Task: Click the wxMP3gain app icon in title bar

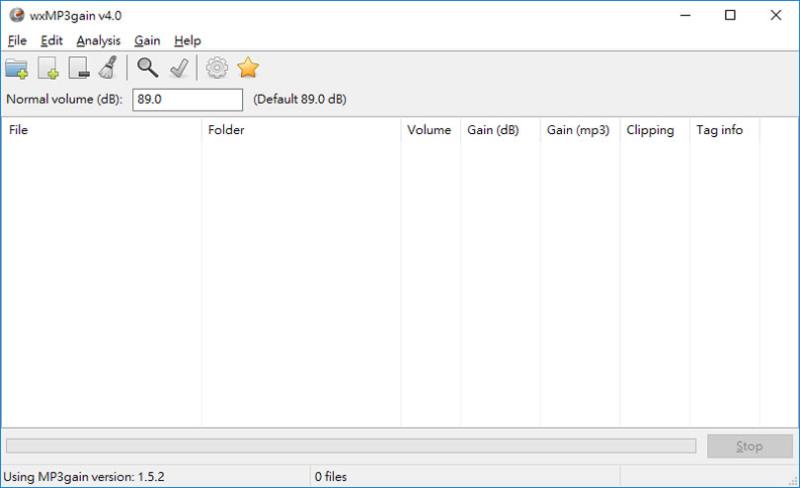Action: pos(16,15)
